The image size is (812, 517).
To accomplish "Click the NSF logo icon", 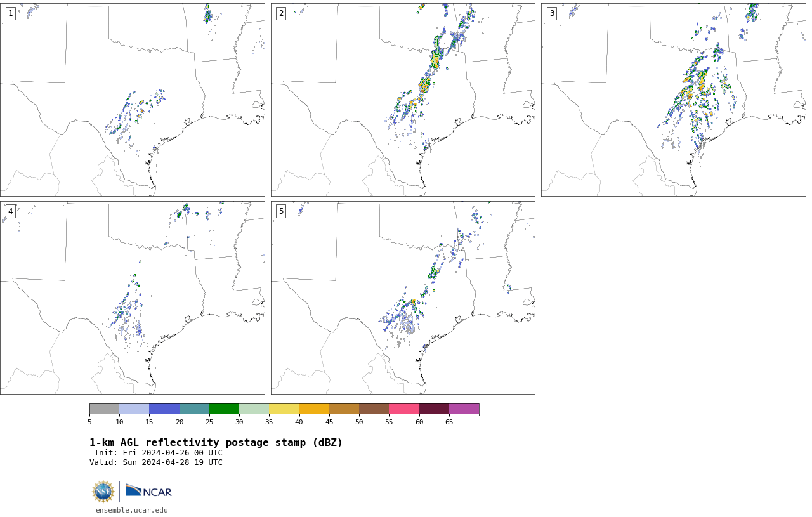I will pyautogui.click(x=103, y=492).
